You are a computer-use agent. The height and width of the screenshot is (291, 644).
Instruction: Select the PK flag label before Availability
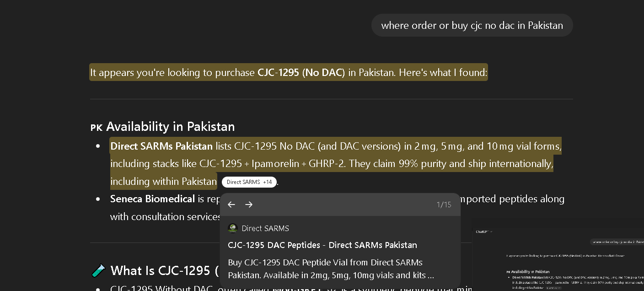pyautogui.click(x=97, y=128)
